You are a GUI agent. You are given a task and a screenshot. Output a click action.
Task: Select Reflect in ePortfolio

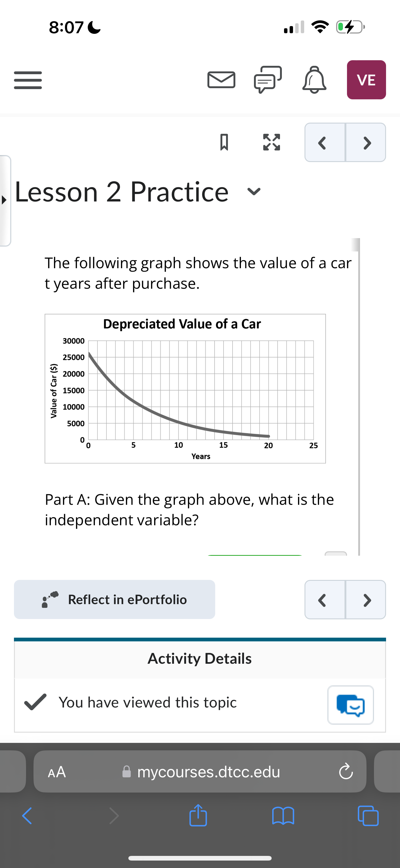coord(114,599)
